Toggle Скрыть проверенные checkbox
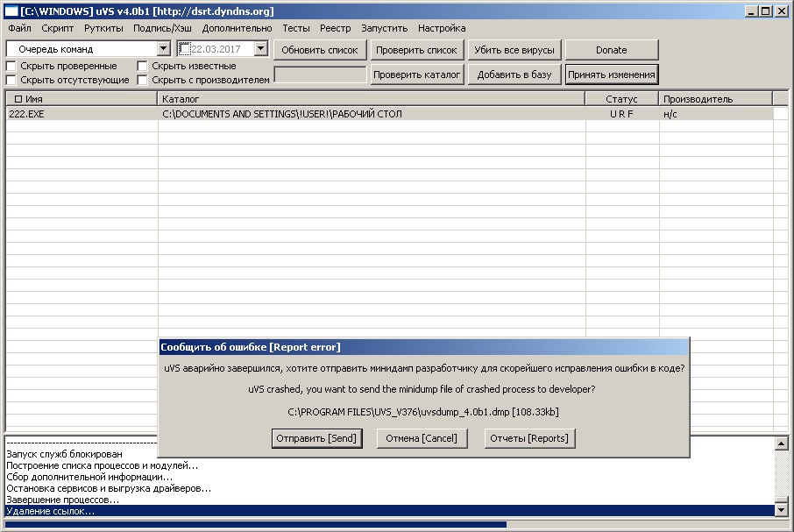This screenshot has height=532, width=794. click(11, 66)
